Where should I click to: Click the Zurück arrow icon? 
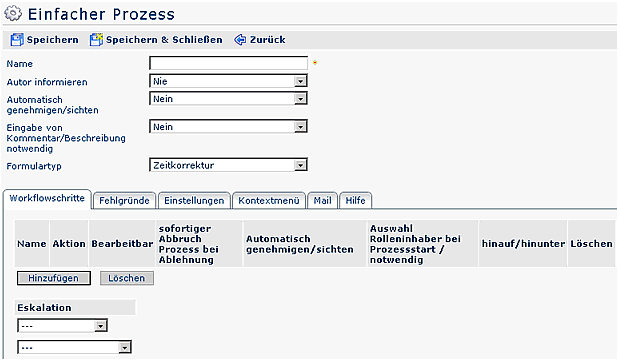[x=240, y=40]
